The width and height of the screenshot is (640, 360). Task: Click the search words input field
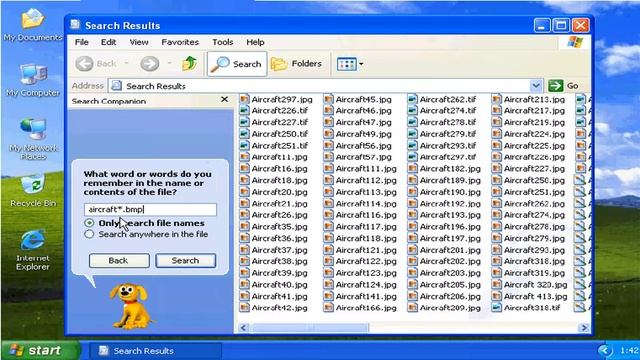(150, 209)
